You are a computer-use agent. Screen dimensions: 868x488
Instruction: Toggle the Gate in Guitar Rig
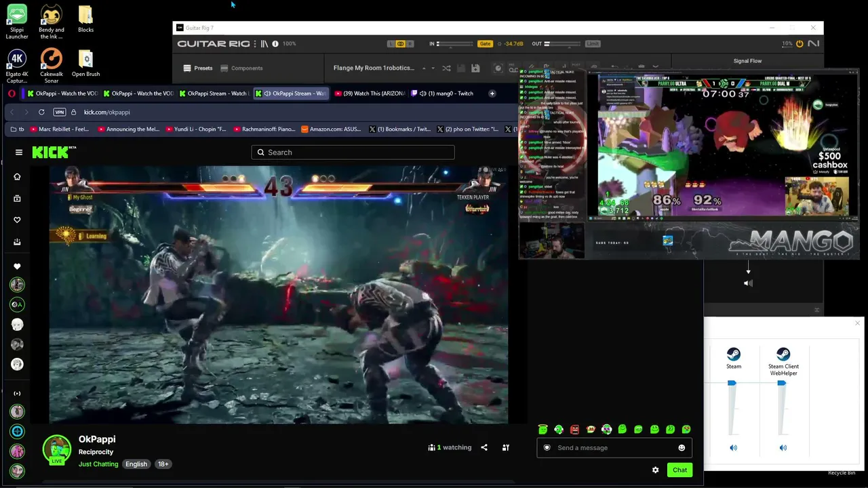[x=485, y=44]
